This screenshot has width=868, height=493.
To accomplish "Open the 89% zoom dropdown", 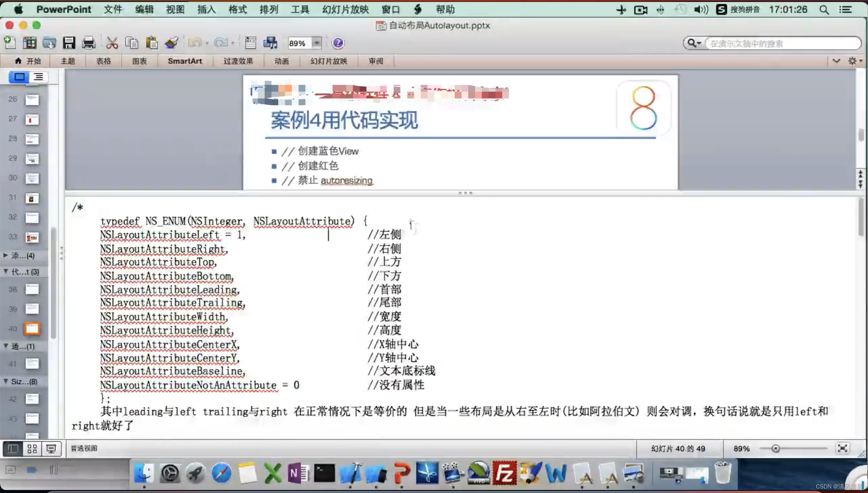I will (x=316, y=43).
